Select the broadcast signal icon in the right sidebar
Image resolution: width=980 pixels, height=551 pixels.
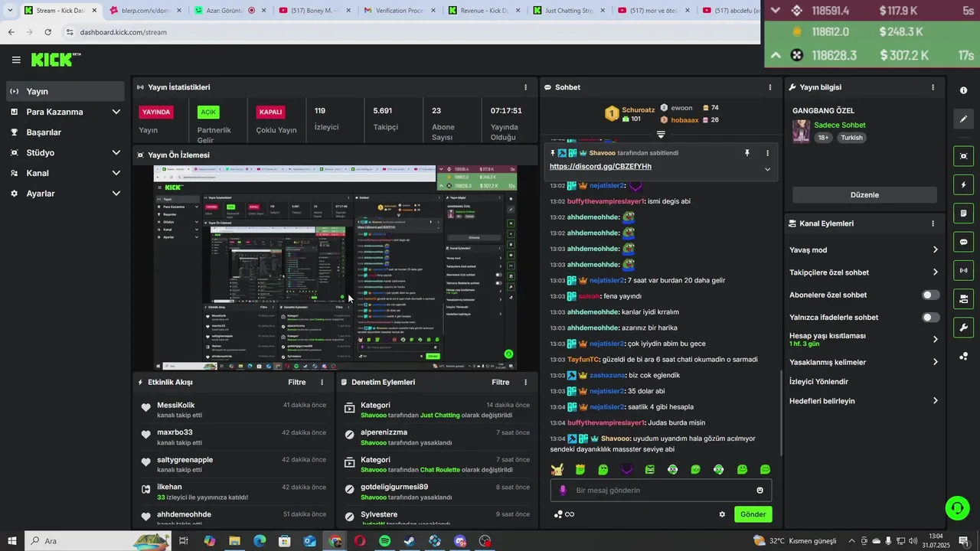tap(963, 270)
